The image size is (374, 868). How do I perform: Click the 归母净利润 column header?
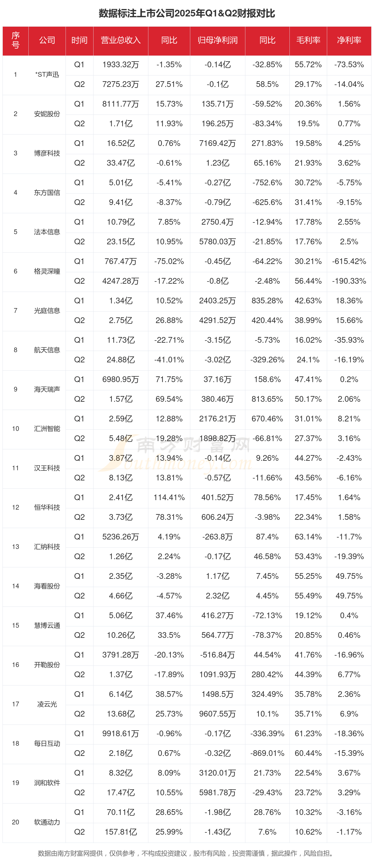[x=217, y=40]
